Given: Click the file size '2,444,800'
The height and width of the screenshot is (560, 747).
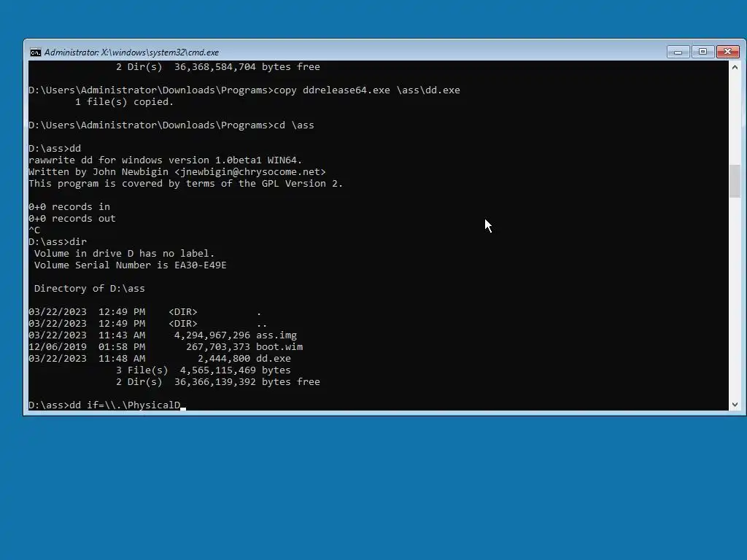Looking at the screenshot, I should (223, 359).
